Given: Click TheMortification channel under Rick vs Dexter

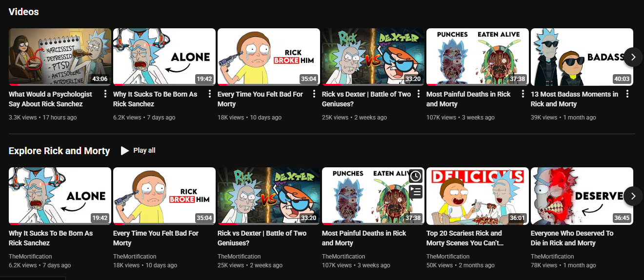Looking at the screenshot, I should [x=239, y=257].
